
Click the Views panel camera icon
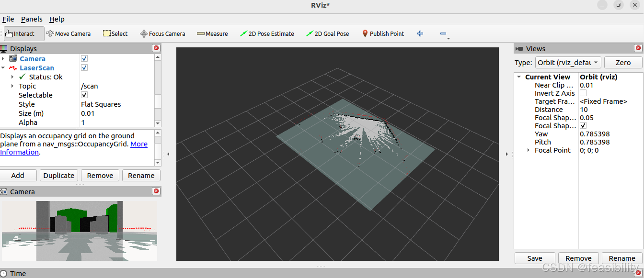pyautogui.click(x=519, y=48)
